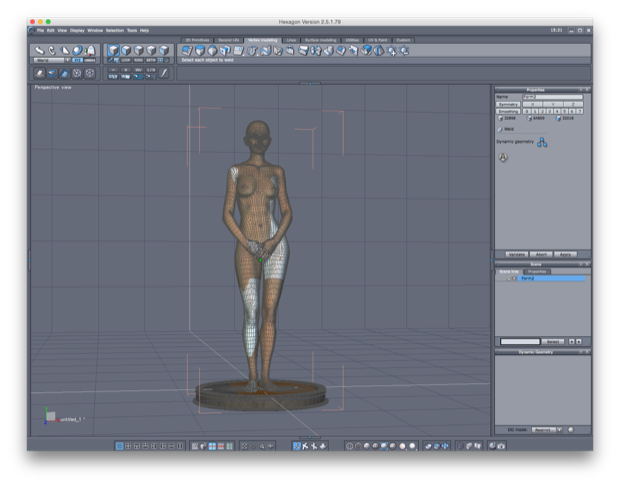Open the Lines tab

click(x=291, y=40)
